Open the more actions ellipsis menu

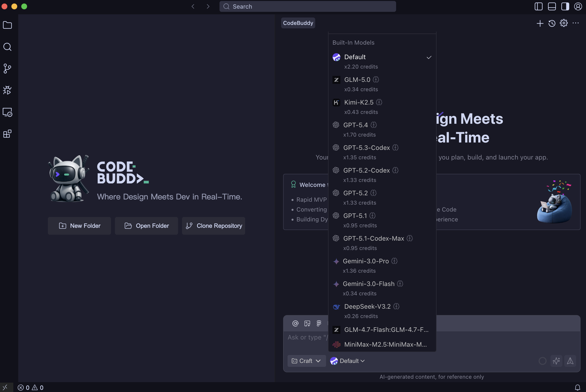click(575, 23)
